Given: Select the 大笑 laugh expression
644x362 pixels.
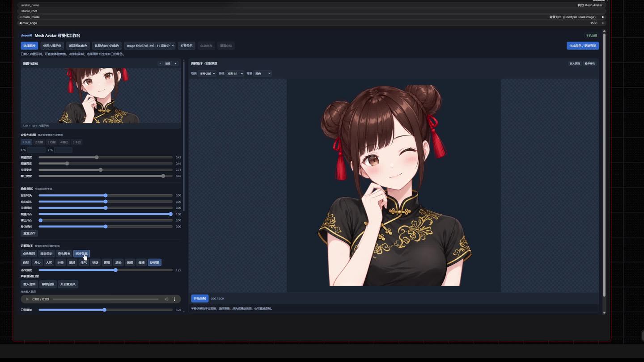Looking at the screenshot, I should coord(49,262).
